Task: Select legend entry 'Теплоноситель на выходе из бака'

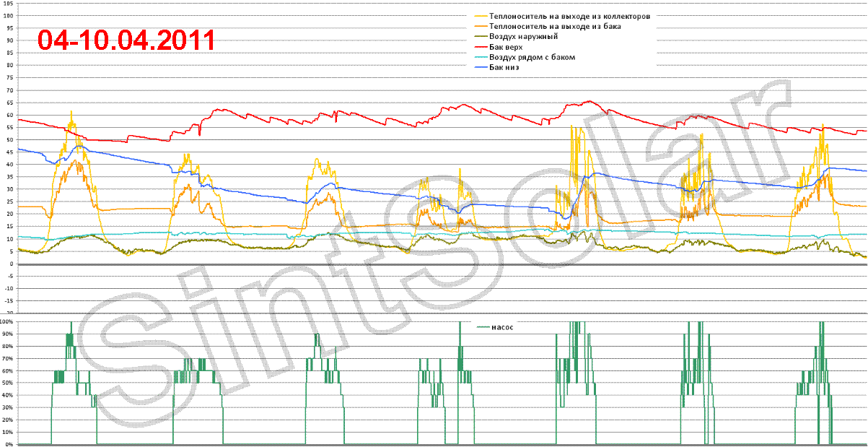Action: click(x=555, y=26)
